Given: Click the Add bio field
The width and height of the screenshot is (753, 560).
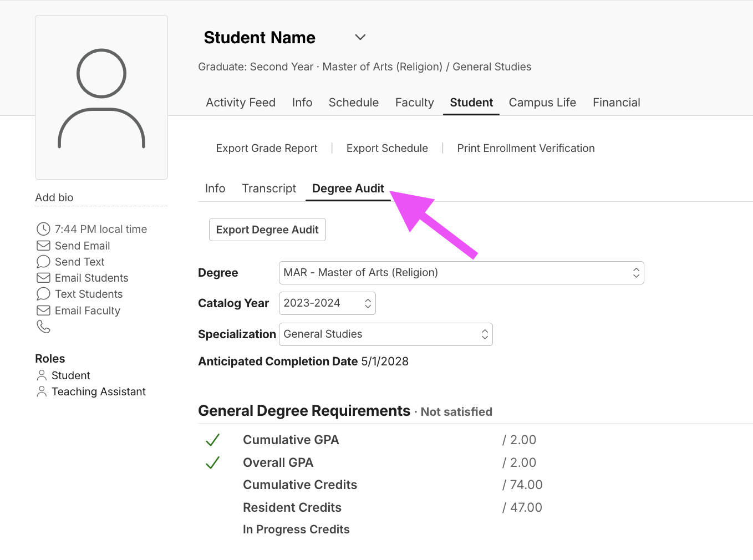Looking at the screenshot, I should coord(101,197).
